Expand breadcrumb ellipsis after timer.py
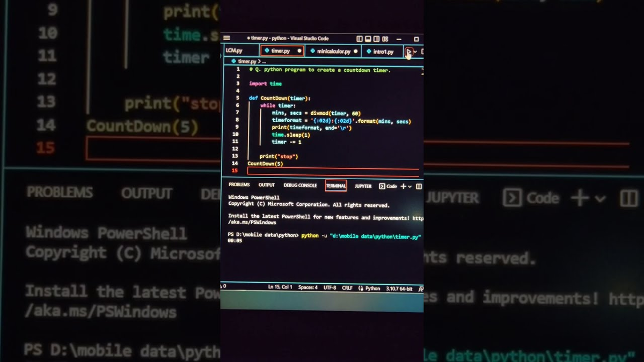Viewport: 644px width, 362px height. [x=264, y=62]
